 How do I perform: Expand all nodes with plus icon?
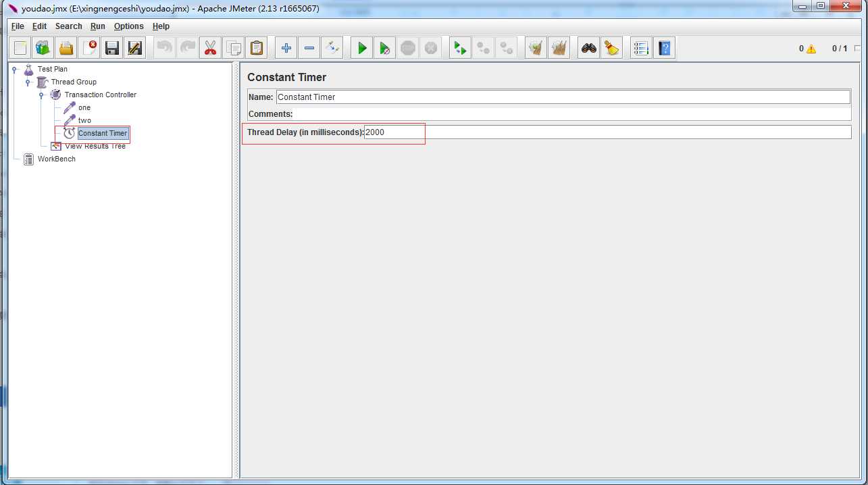click(286, 48)
